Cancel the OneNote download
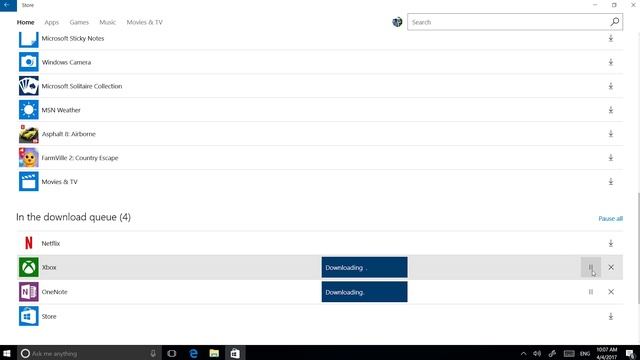 click(611, 292)
